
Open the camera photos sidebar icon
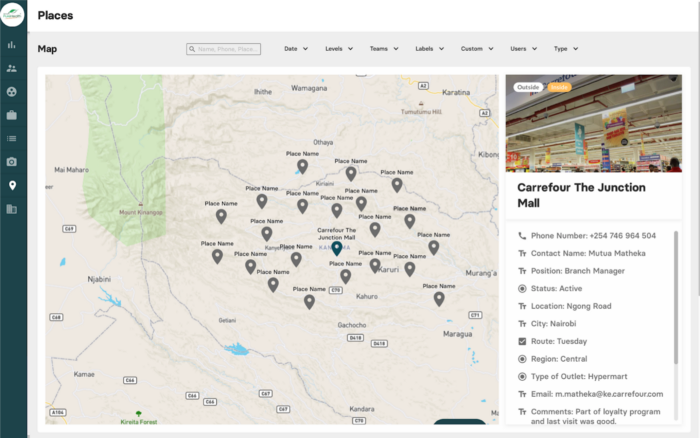coord(12,162)
